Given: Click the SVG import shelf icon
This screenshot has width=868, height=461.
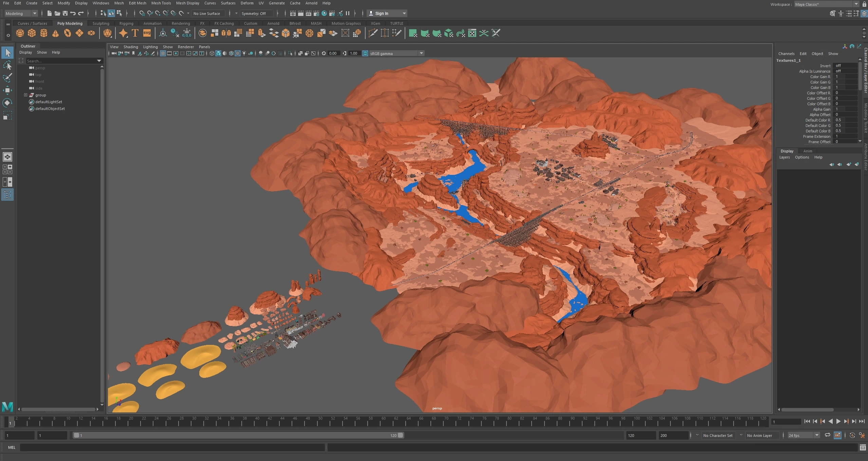Looking at the screenshot, I should point(147,33).
